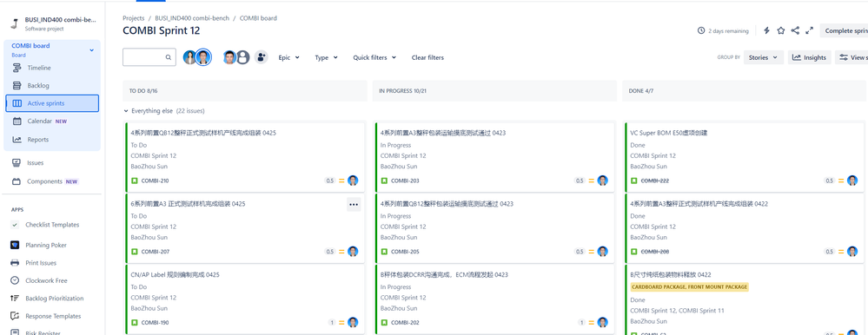Open the Timeline view in the sidebar
Screen dimensions: 868x335
[39, 68]
